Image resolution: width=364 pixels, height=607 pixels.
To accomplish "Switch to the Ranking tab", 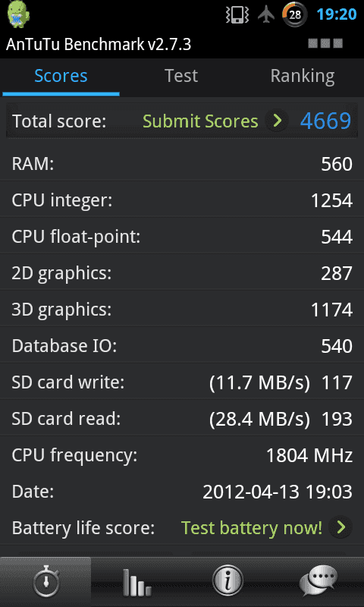I will pos(303,76).
